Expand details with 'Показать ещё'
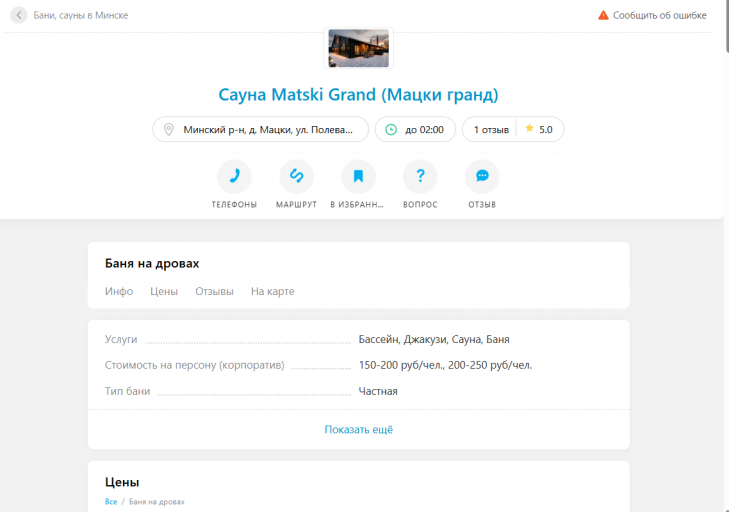The height and width of the screenshot is (512, 729). [358, 430]
